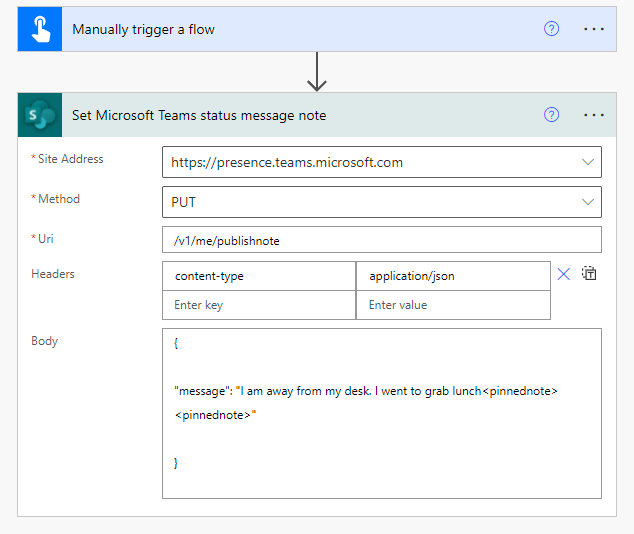Image resolution: width=634 pixels, height=534 pixels.
Task: Click the empty Enter value field
Action: 453,305
